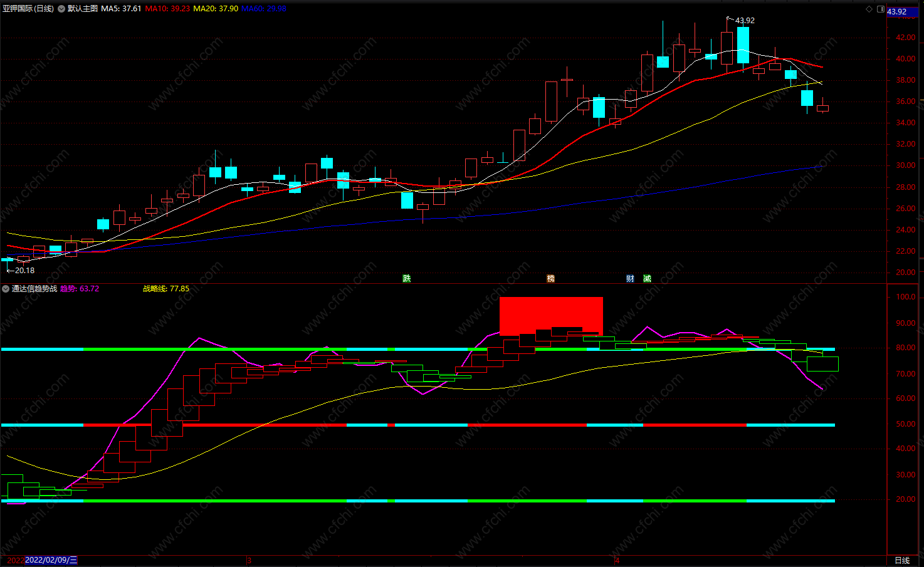924x567 pixels.
Task: Click the green 减 event marker
Action: click(x=647, y=279)
